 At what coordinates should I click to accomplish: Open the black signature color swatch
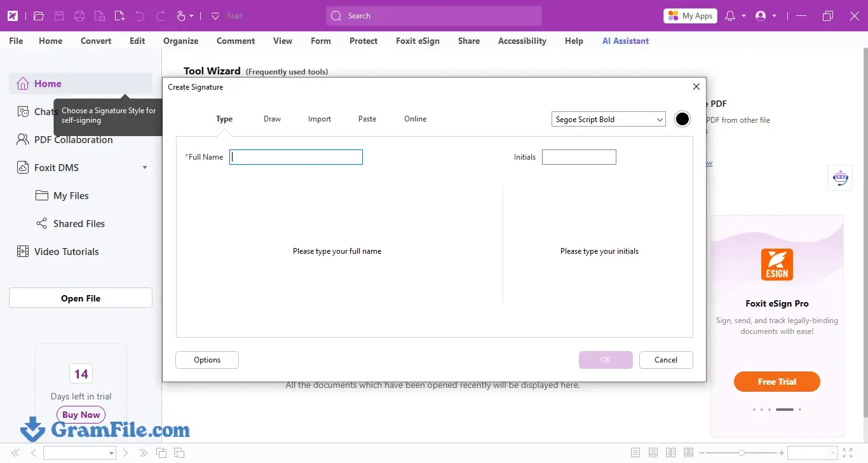682,119
